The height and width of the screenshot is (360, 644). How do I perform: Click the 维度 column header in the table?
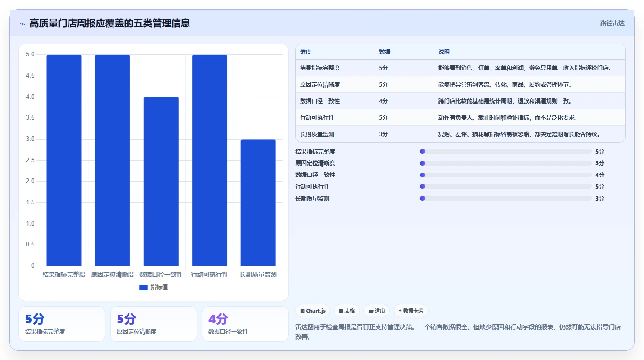[x=306, y=52]
